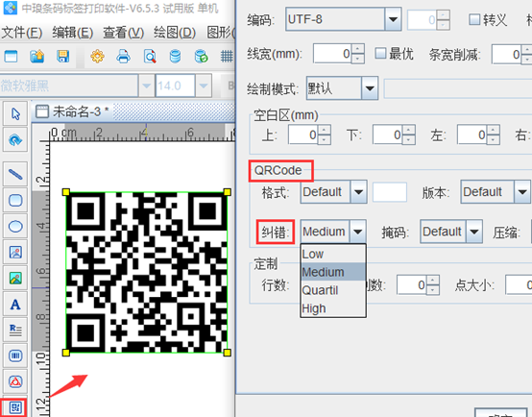
Task: Open the 格式 Default dropdown
Action: 358,192
